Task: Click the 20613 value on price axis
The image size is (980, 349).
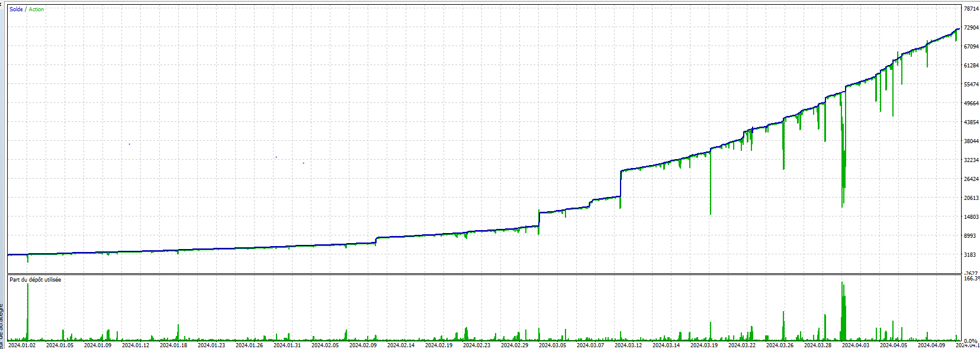Action: click(x=971, y=198)
